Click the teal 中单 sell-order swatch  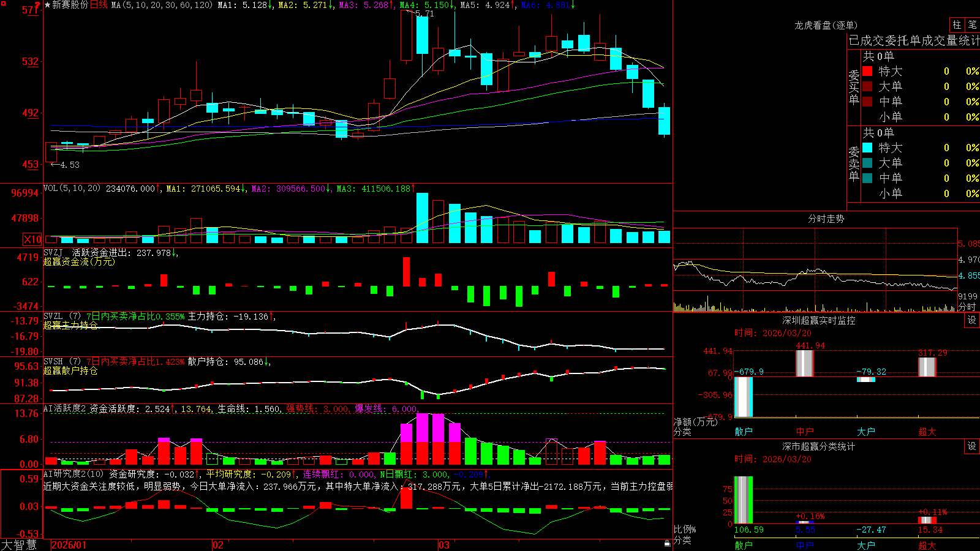coord(867,178)
